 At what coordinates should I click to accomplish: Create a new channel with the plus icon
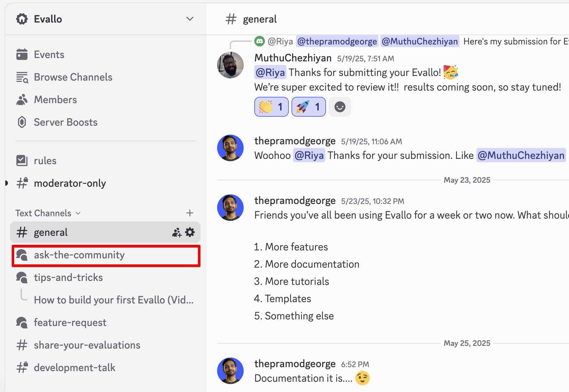click(x=190, y=213)
